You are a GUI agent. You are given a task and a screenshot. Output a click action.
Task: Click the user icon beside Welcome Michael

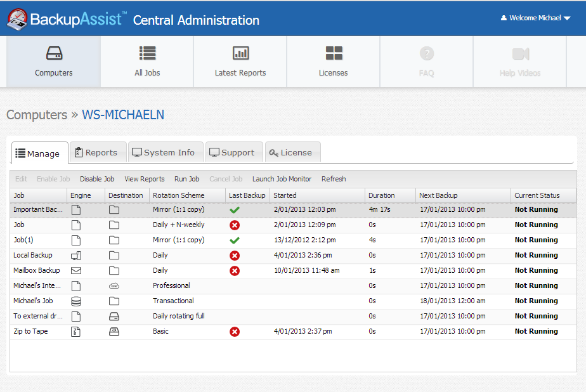(504, 18)
